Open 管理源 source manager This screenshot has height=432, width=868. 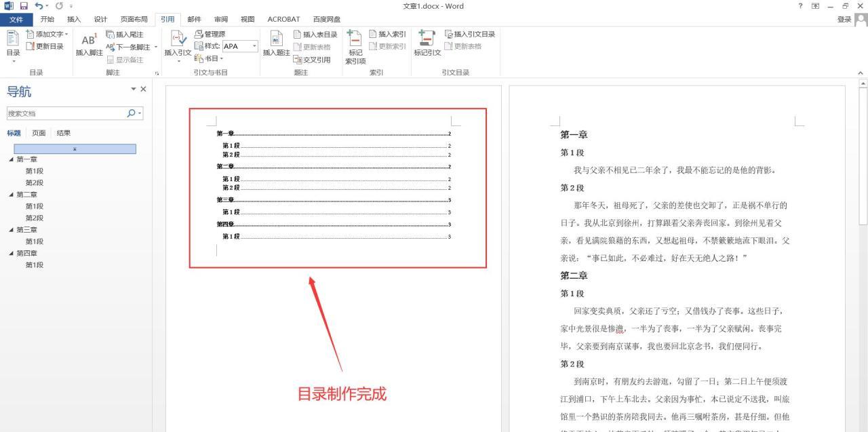[x=210, y=34]
